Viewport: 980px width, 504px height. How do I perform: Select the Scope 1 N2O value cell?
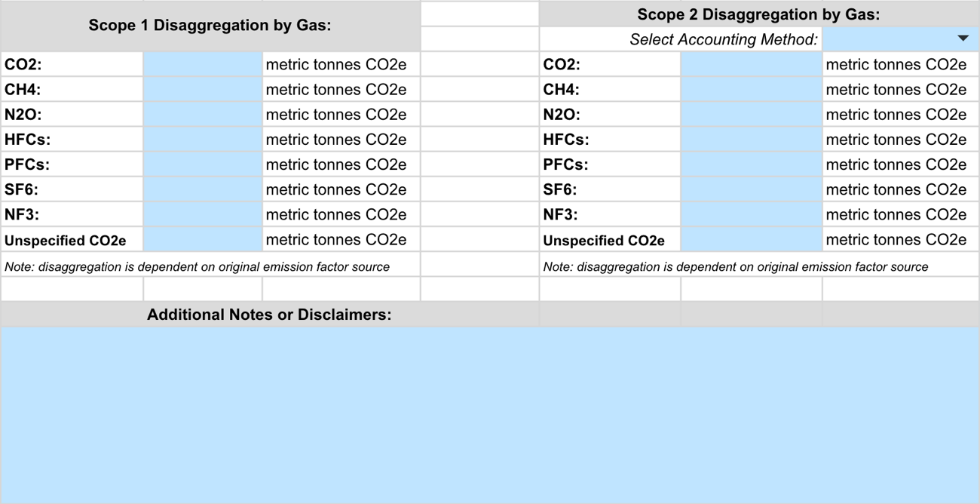[x=203, y=114]
